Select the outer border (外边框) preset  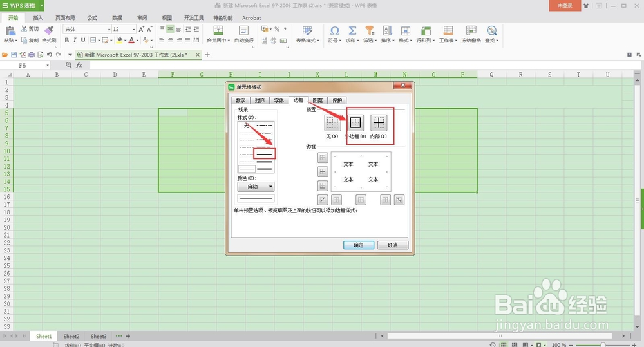tap(355, 123)
